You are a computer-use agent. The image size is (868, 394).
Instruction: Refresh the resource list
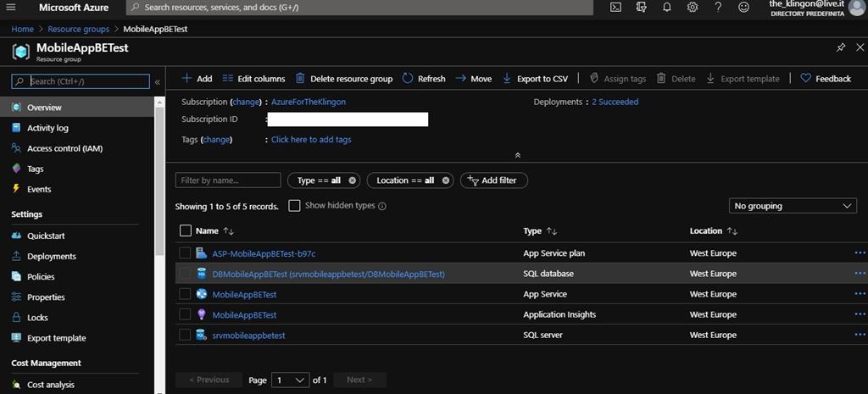tap(424, 79)
